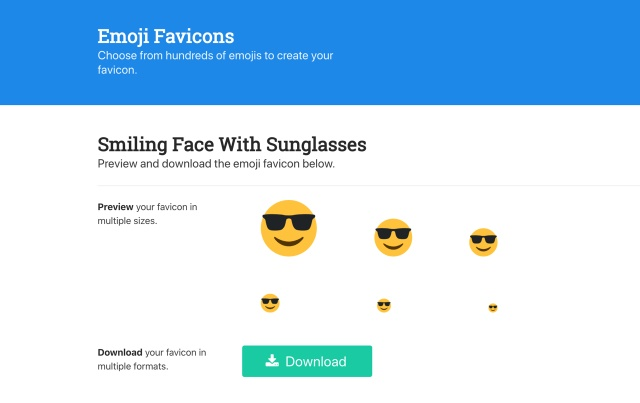Click the largest sunglasses emoji preview
Image resolution: width=640 pixels, height=403 pixels.
(x=288, y=227)
